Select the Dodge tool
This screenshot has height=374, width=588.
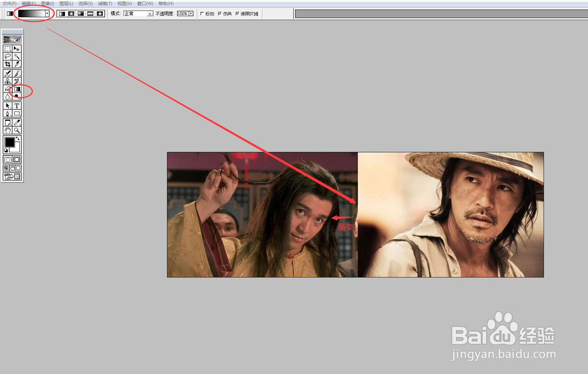coord(17,97)
